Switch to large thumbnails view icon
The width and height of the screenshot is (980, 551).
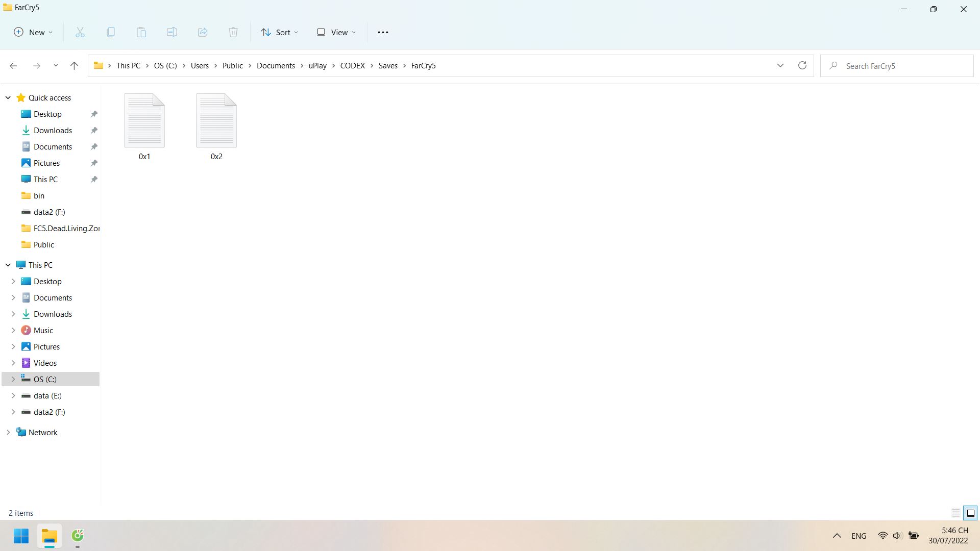click(971, 513)
